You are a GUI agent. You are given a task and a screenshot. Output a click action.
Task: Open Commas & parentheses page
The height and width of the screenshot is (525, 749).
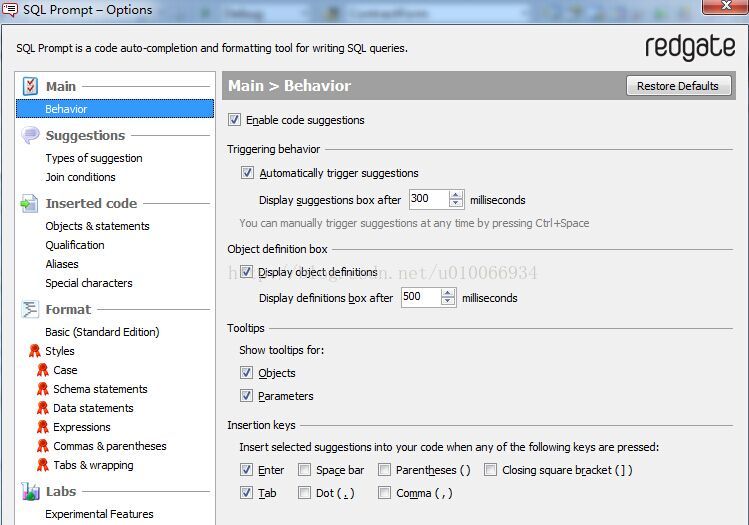pyautogui.click(x=110, y=446)
